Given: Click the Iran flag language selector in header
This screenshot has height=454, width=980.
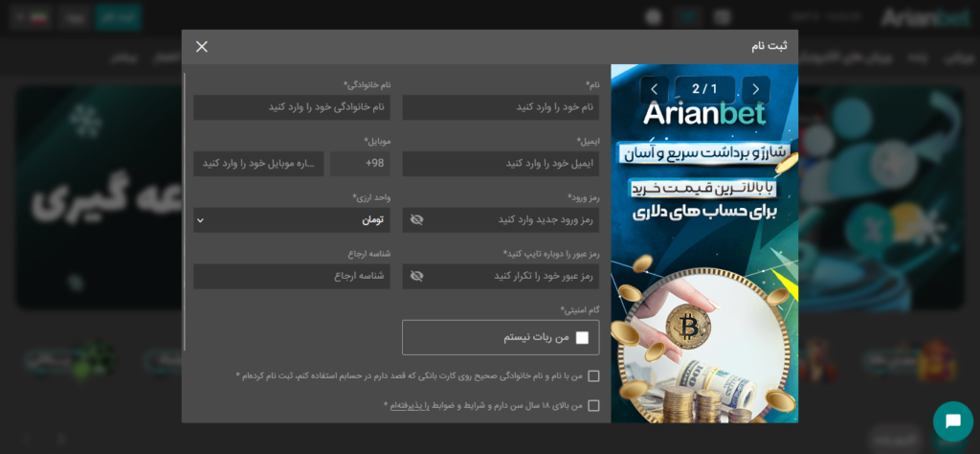Looking at the screenshot, I should 31,17.
